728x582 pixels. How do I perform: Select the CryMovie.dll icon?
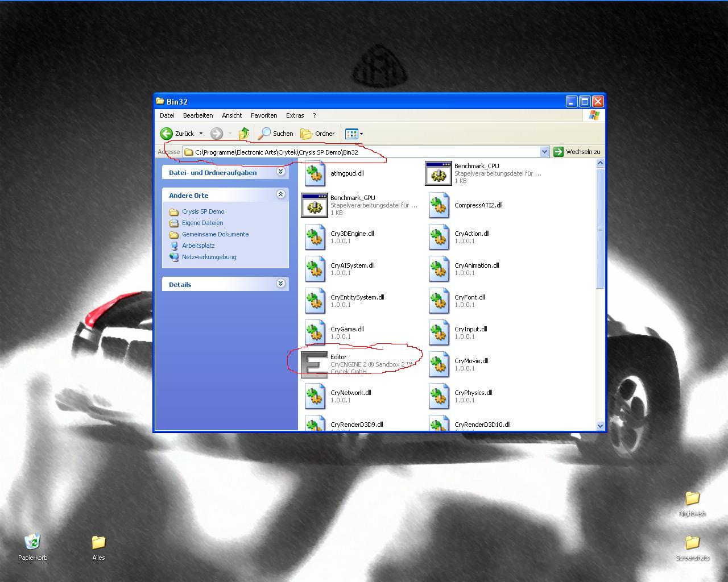tap(439, 365)
